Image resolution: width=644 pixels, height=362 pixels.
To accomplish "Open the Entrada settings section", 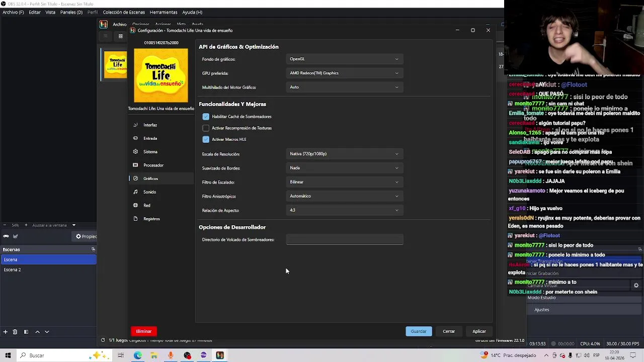I will tap(161, 138).
